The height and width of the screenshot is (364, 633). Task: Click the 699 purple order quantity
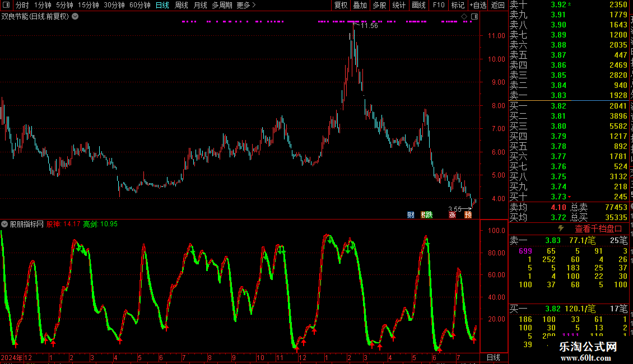pos(525,251)
